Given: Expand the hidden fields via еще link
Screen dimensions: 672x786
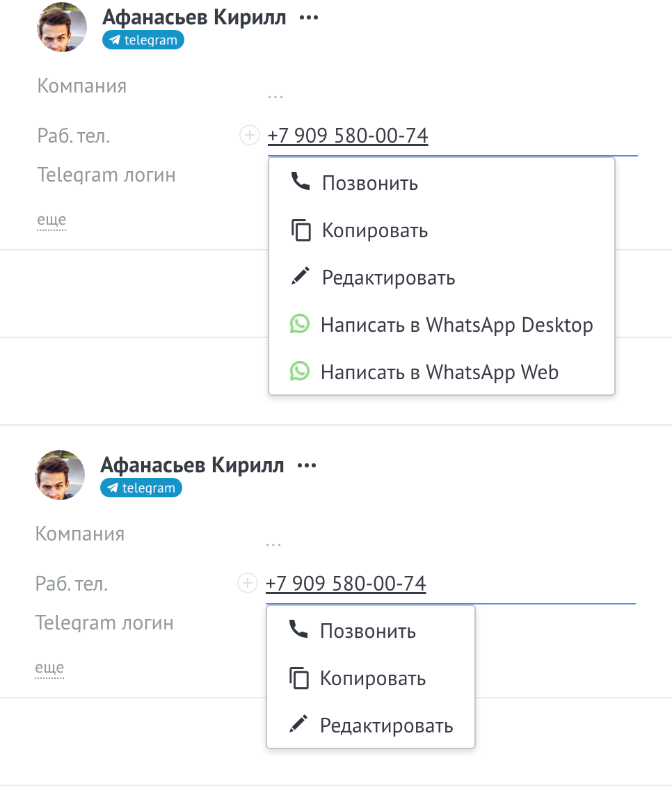Looking at the screenshot, I should click(x=51, y=219).
